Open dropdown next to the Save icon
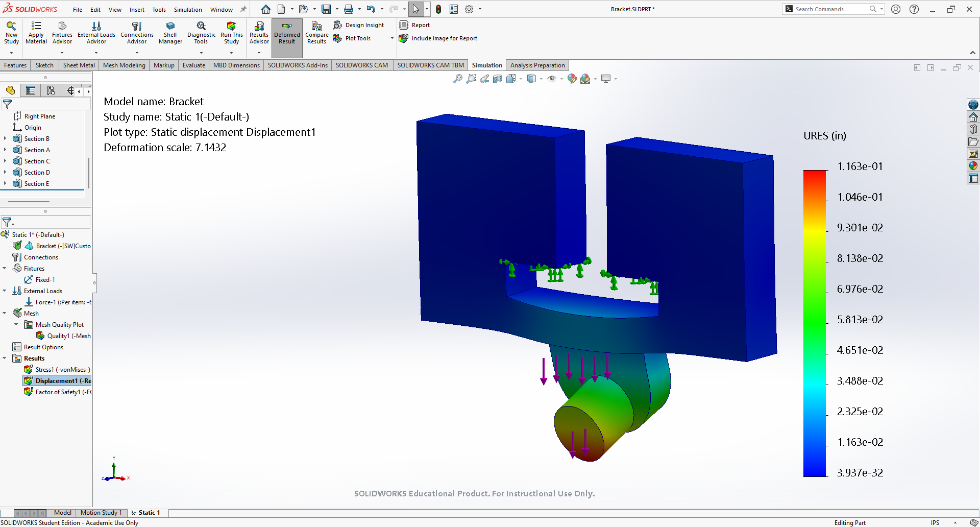Screen dimensions: 980x527 337,9
